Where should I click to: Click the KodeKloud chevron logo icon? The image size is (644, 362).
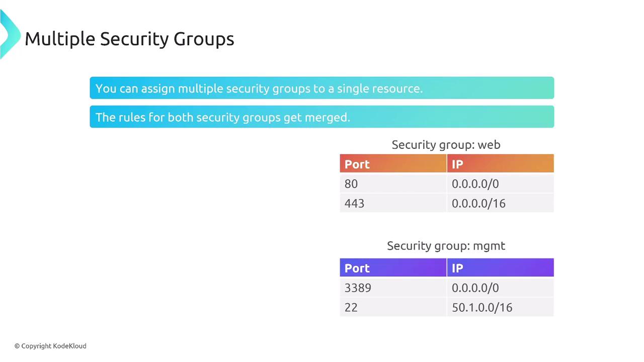(9, 34)
